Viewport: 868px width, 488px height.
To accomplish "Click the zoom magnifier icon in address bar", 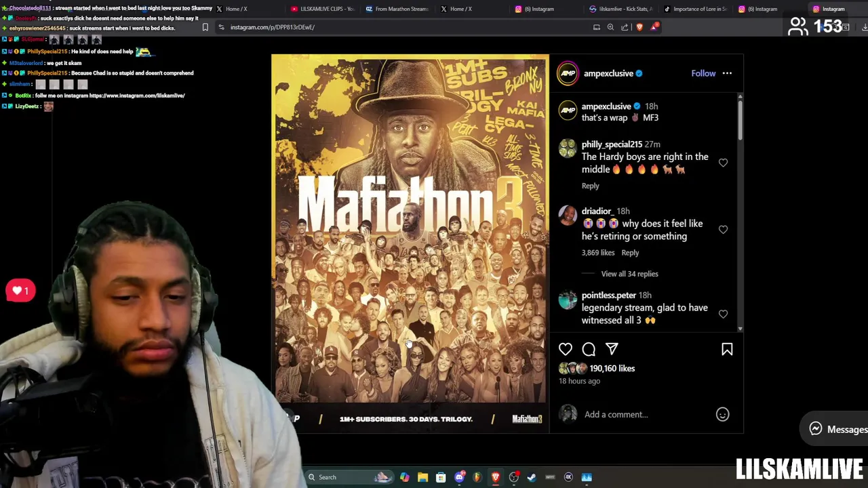I will (x=610, y=27).
